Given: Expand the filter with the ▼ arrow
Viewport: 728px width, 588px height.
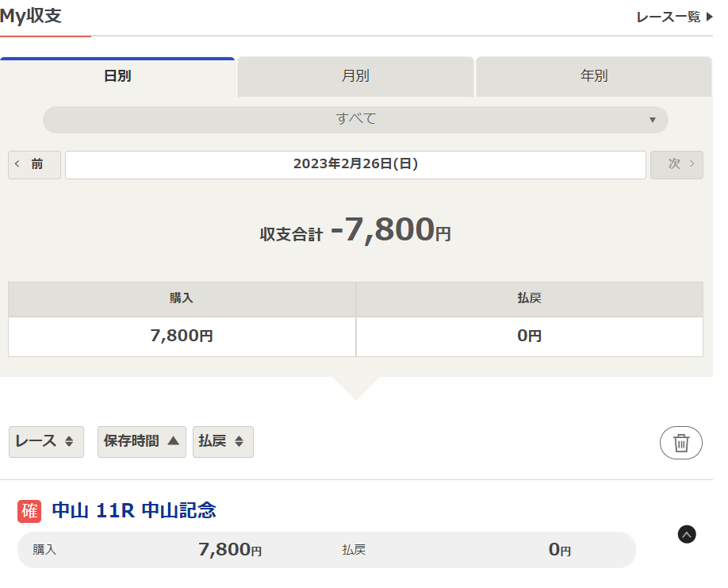Looking at the screenshot, I should 653,119.
